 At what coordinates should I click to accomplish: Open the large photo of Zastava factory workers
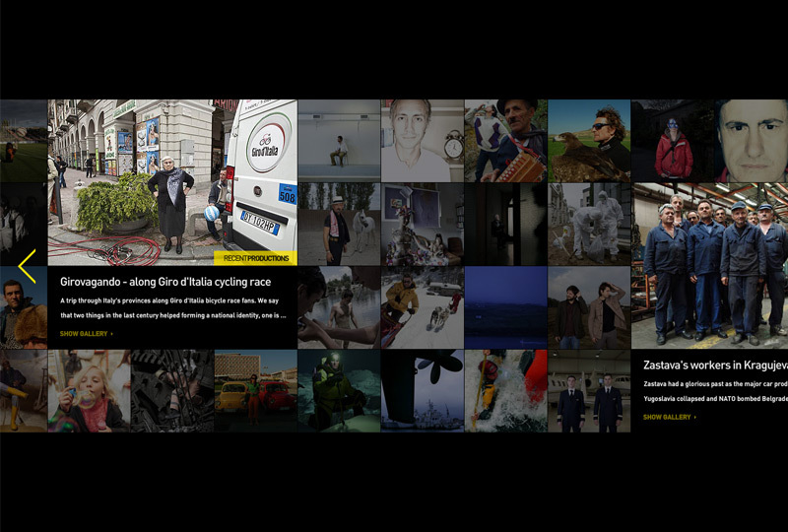pos(709,265)
